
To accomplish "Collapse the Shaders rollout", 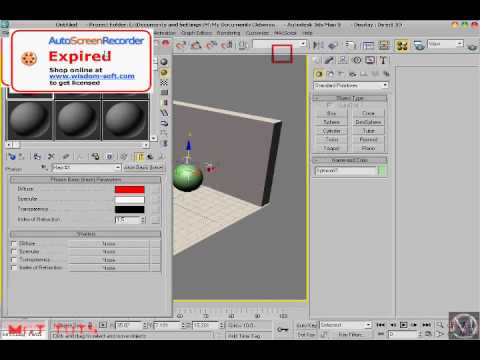I will [86, 234].
